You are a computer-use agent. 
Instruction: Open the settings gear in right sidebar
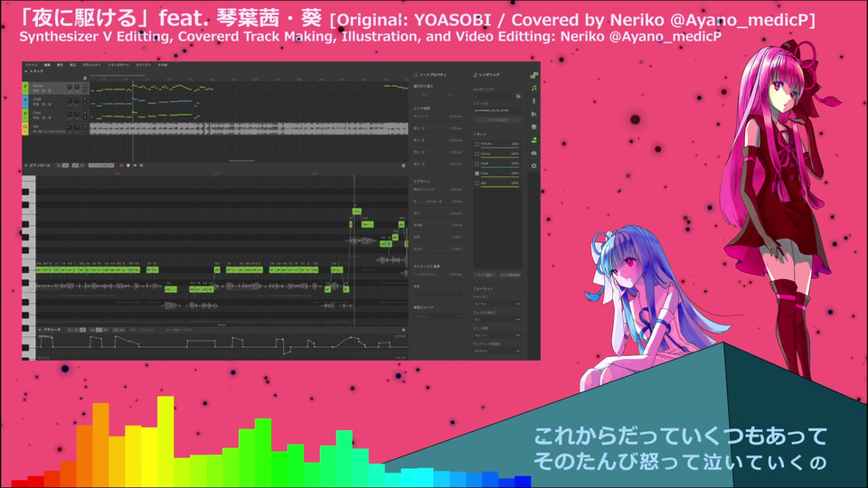(533, 166)
